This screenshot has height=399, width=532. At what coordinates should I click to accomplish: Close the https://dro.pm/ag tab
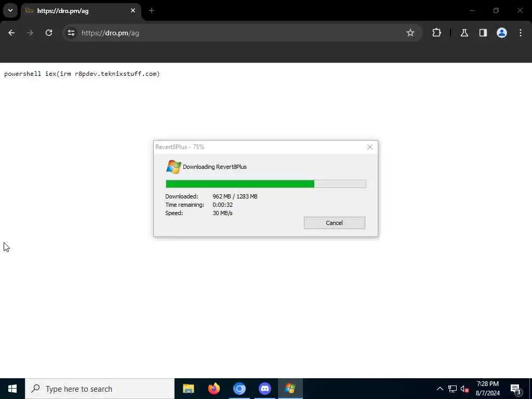coord(133,10)
